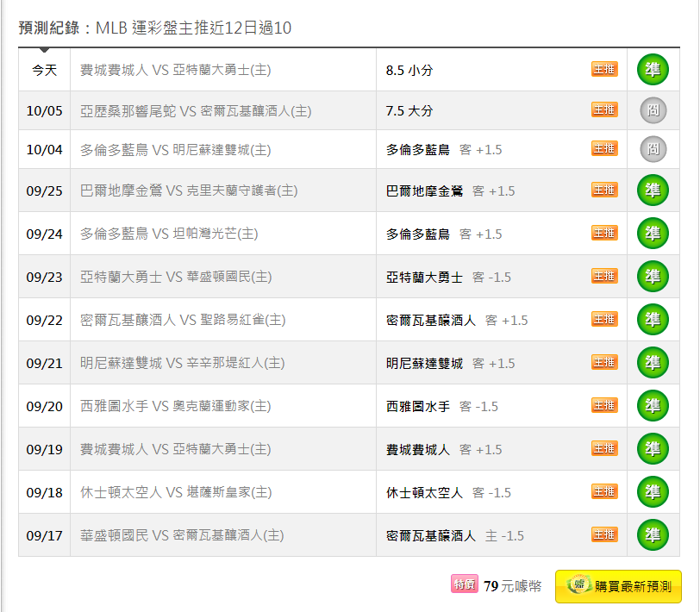The width and height of the screenshot is (700, 612).
Task: Click the orange 主推 badge in 09/22 row
Action: coord(604,319)
